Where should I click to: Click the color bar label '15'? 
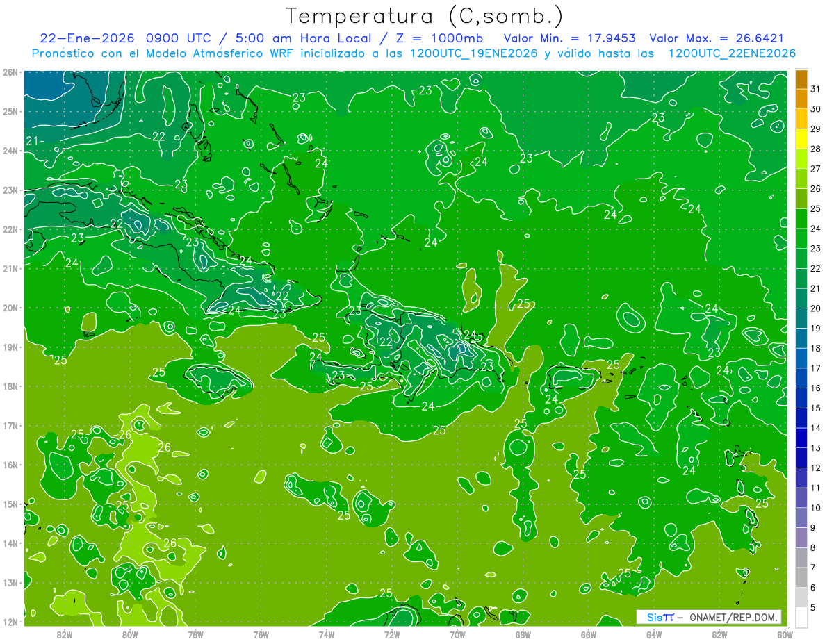tap(815, 408)
